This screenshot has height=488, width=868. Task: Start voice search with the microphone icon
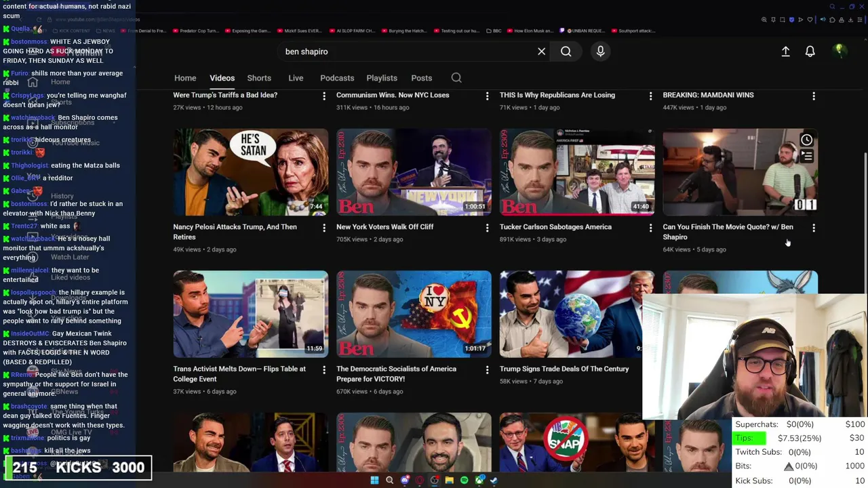600,52
